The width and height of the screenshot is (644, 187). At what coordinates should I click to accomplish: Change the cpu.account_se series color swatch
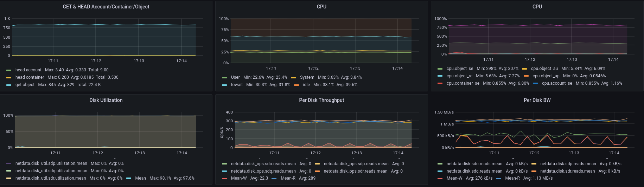(535, 84)
